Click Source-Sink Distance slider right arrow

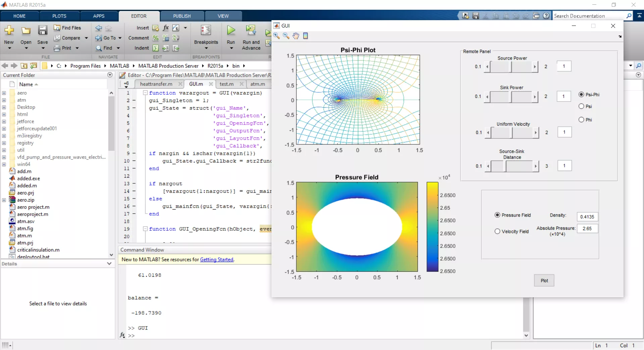[x=536, y=166]
